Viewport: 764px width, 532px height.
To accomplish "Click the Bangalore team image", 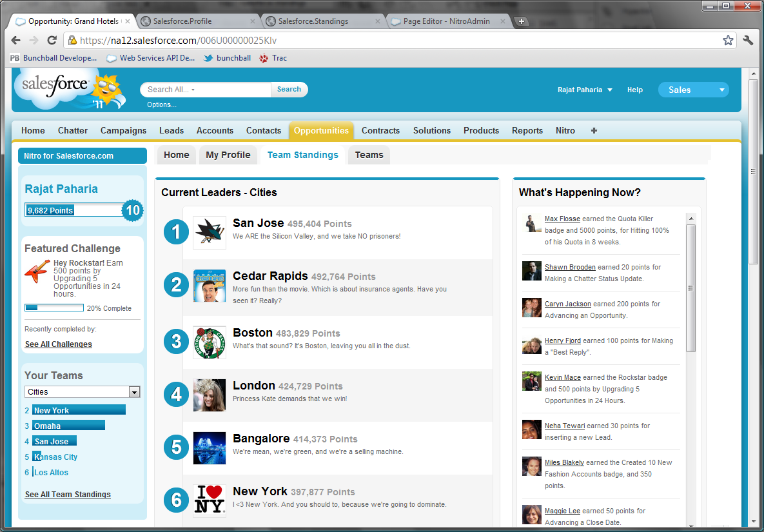I will coord(210,448).
